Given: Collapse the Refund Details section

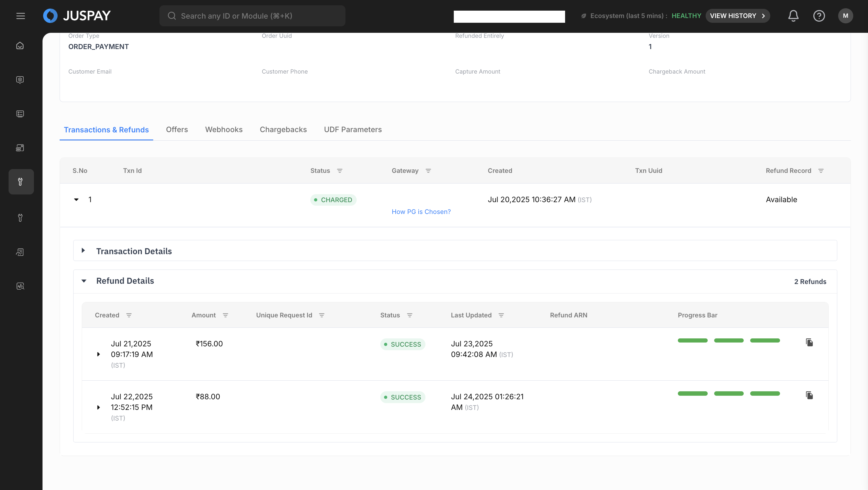Looking at the screenshot, I should [x=84, y=281].
